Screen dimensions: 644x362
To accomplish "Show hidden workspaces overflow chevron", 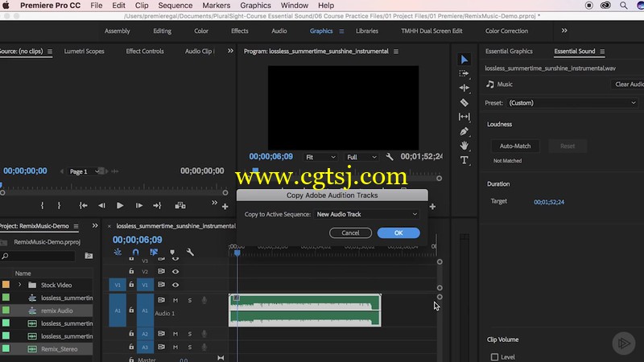I will click(564, 31).
